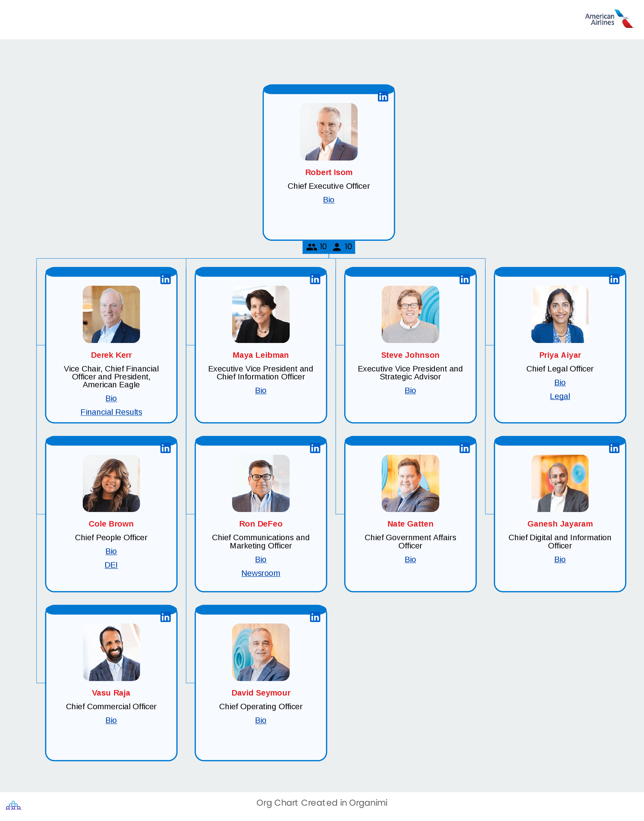Open Nate Gatten's Bio link
This screenshot has width=644, height=821.
click(x=410, y=559)
